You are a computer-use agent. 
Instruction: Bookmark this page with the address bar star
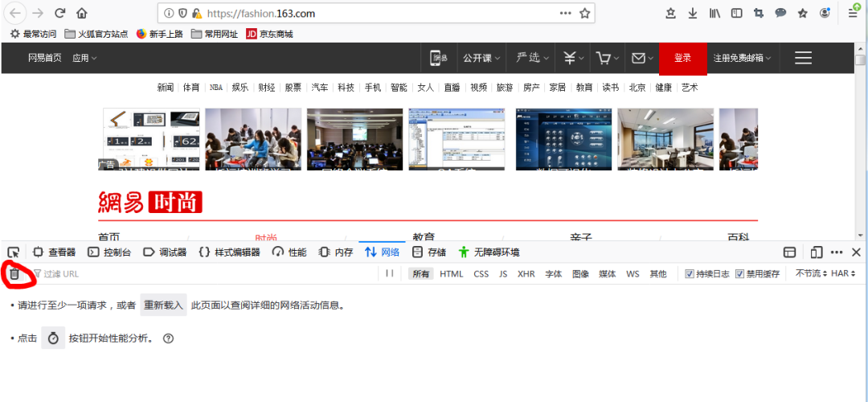point(584,14)
